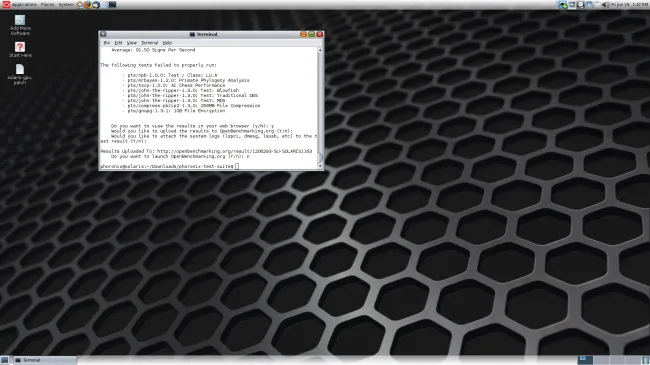The image size is (650, 365).
Task: Open Thunderbird mail launcher in panel
Action: [96, 5]
